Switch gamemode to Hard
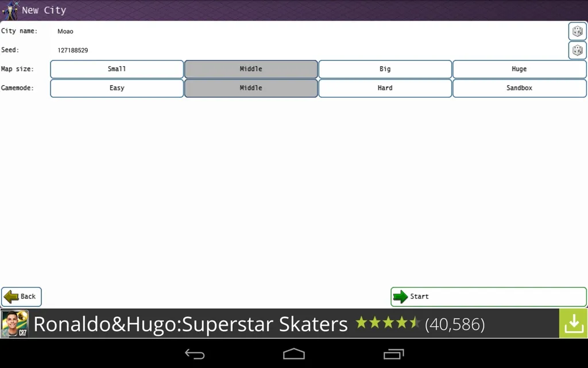 [385, 88]
